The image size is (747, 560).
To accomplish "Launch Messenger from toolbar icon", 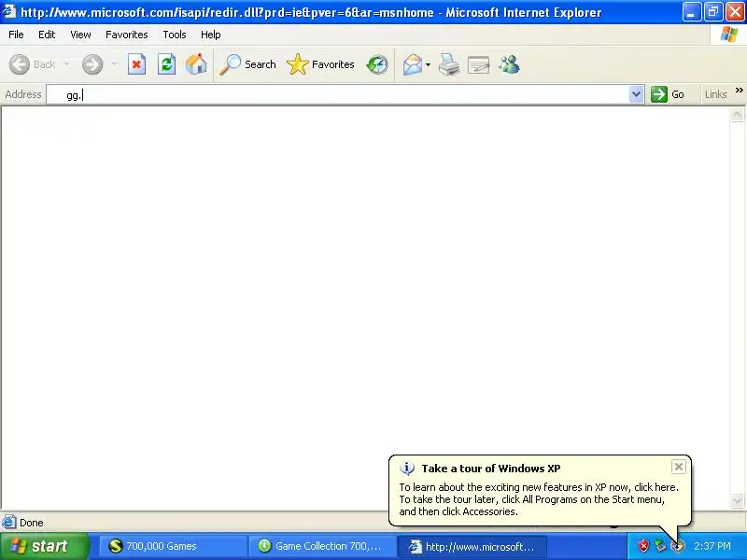I will click(x=509, y=64).
